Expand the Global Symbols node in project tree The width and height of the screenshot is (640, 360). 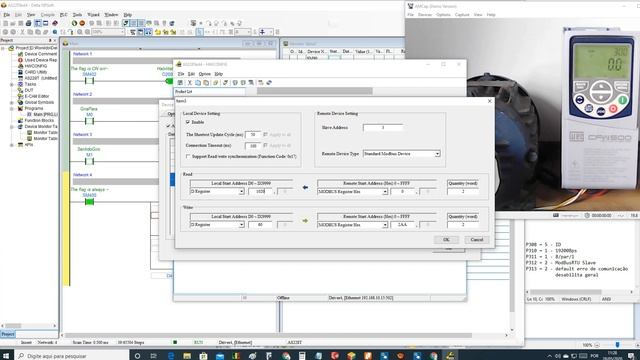pyautogui.click(x=12, y=102)
